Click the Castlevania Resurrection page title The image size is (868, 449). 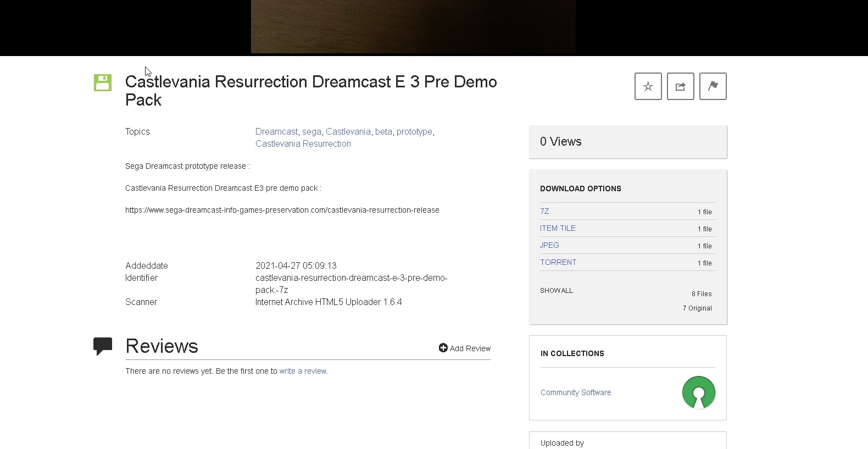pyautogui.click(x=311, y=91)
